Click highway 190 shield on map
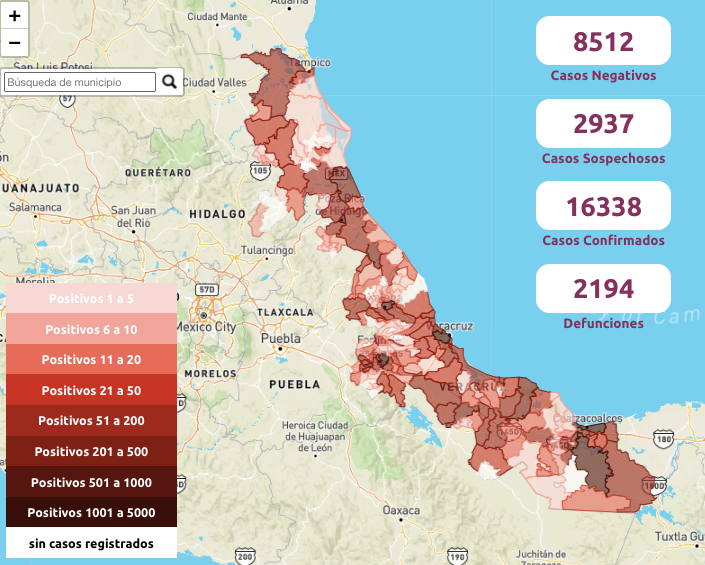 click(x=457, y=556)
